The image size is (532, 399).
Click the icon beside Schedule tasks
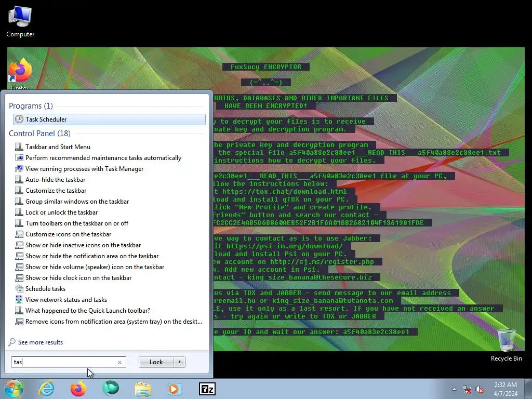pyautogui.click(x=19, y=288)
